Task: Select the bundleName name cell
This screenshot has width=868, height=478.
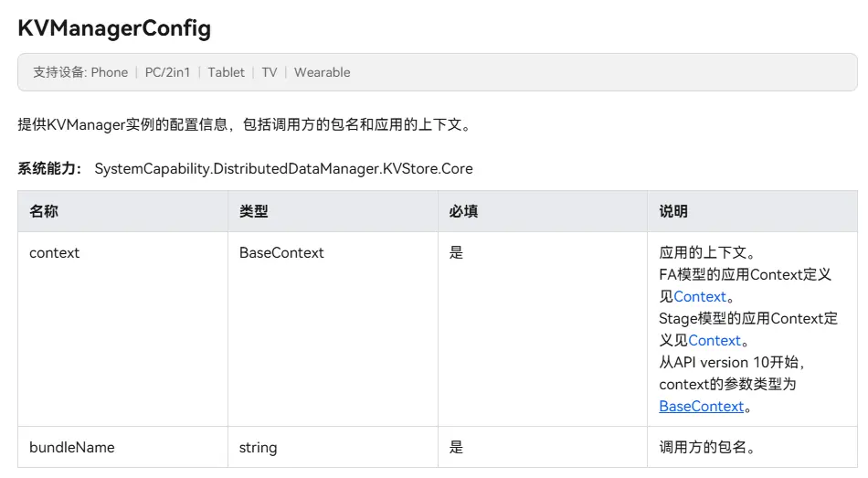Action: pos(71,448)
